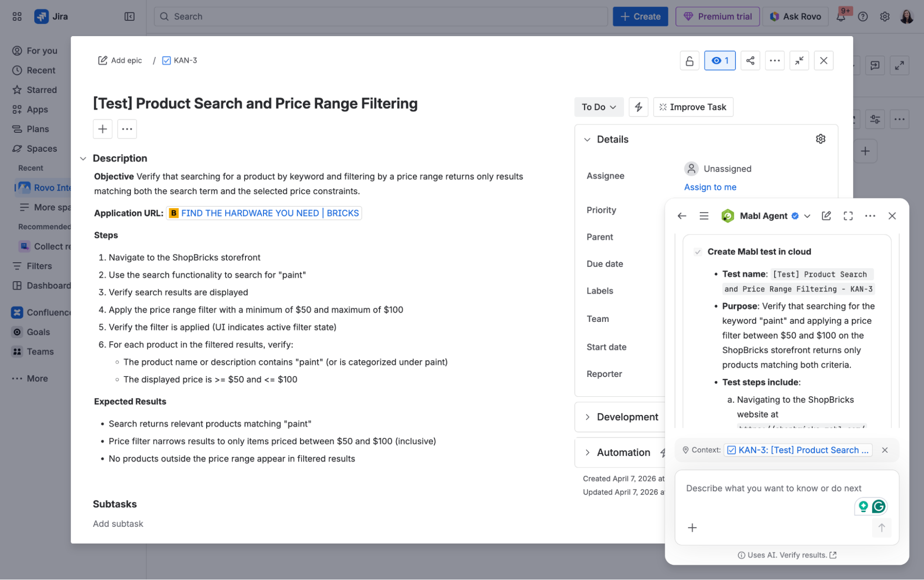Open the To Do status dropdown
The image size is (924, 580).
click(598, 107)
